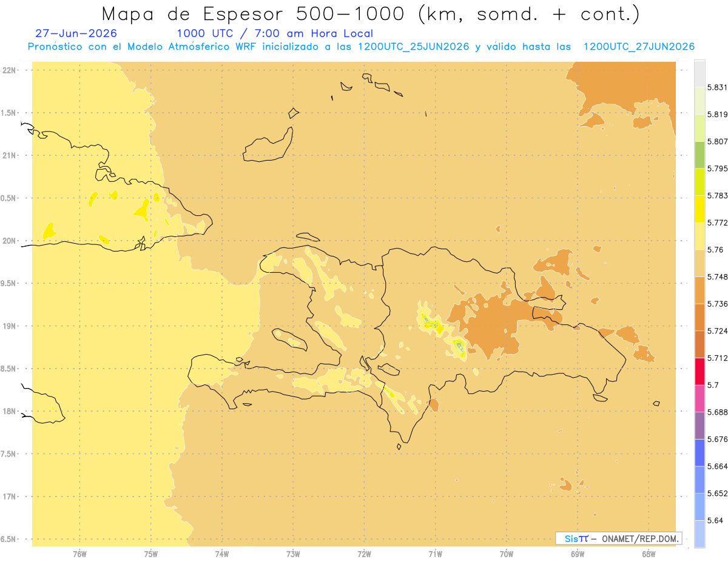Image resolution: width=728 pixels, height=562 pixels.
Task: Click the '75W' longitude axis label
Action: (x=150, y=554)
